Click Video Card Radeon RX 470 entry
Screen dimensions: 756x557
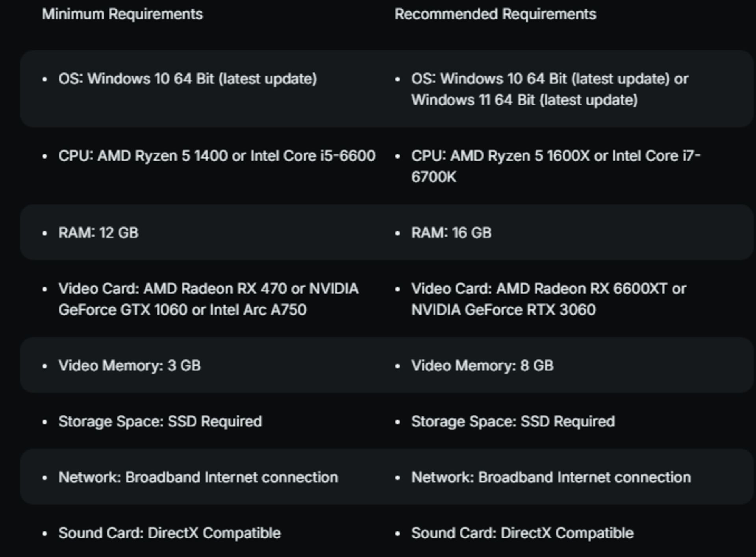click(208, 299)
